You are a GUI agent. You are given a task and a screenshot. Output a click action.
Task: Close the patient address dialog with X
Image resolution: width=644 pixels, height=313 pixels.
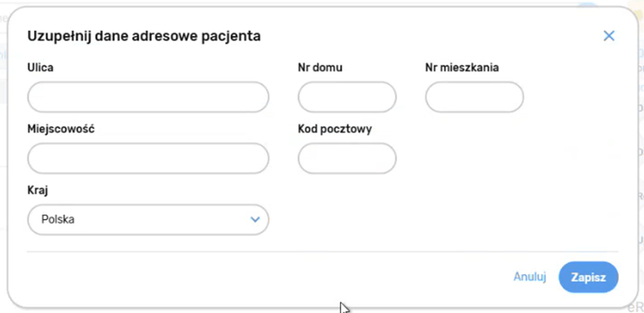pos(609,35)
